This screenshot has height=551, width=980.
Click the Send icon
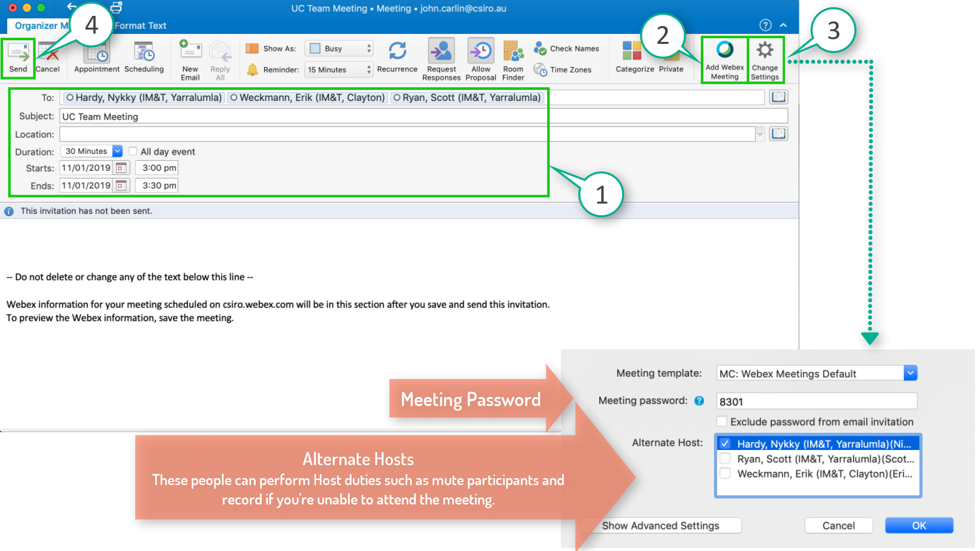pyautogui.click(x=18, y=58)
